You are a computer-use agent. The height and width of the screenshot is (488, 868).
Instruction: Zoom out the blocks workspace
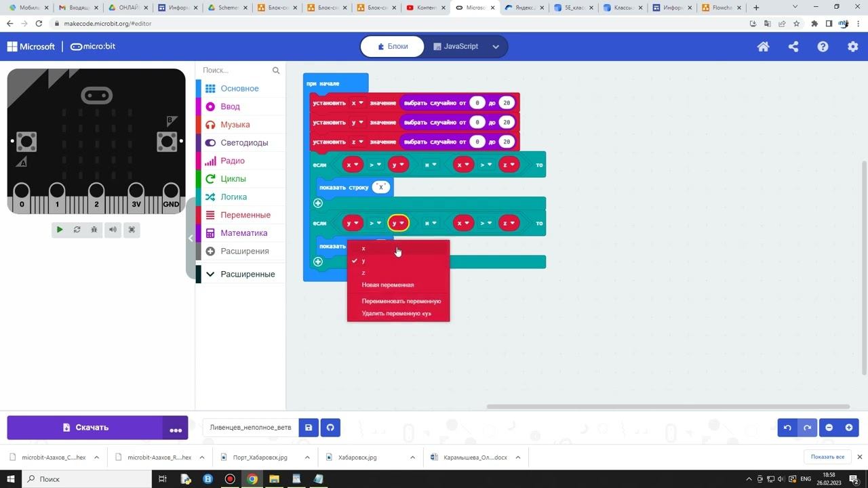[829, 428]
